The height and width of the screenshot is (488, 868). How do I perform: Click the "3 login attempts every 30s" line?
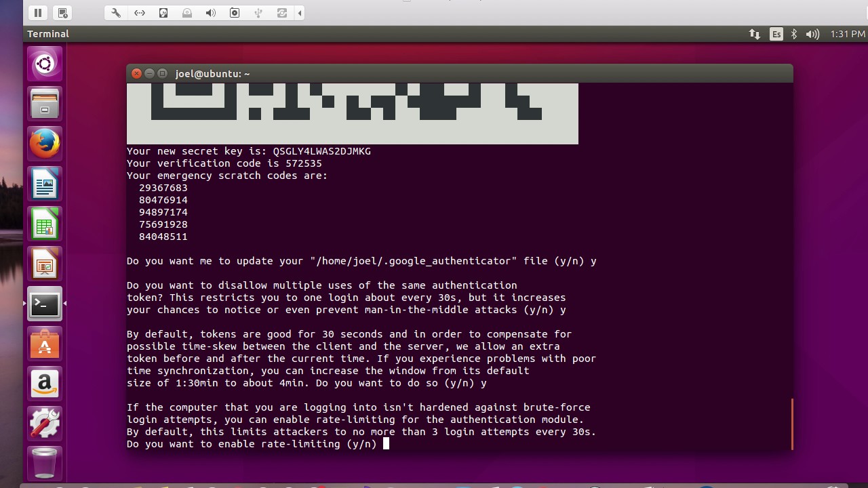[x=361, y=432]
